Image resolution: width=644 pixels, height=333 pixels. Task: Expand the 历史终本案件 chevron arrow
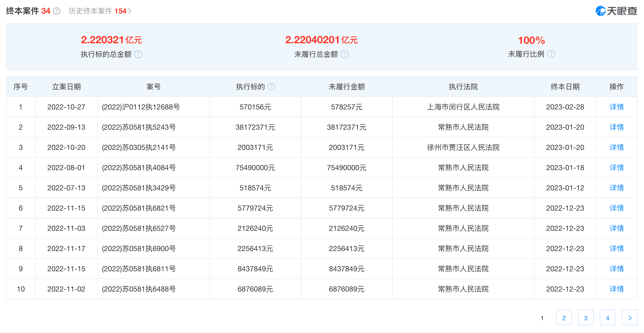(x=130, y=11)
